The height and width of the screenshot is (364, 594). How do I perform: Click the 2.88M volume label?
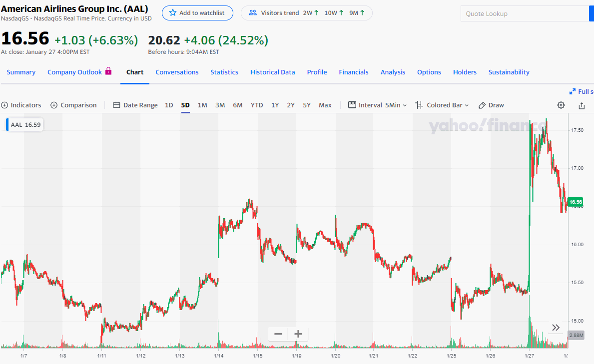click(x=576, y=335)
